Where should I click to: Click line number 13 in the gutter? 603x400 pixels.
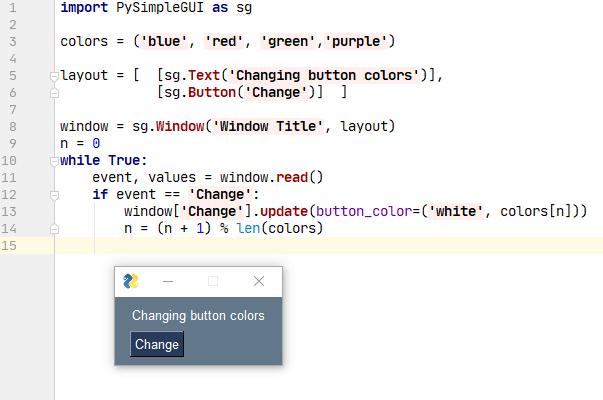[x=9, y=212]
